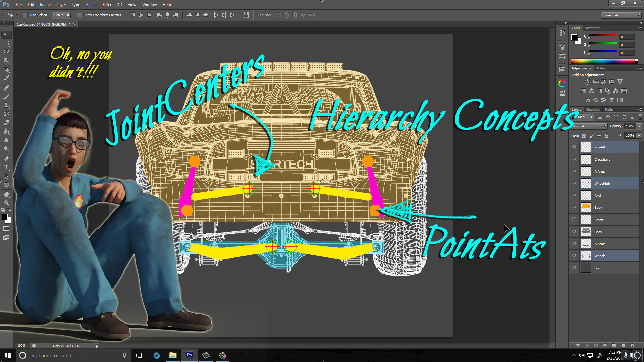Open the blending mode dropdown showing Normal
This screenshot has width=644, height=362.
[x=589, y=126]
